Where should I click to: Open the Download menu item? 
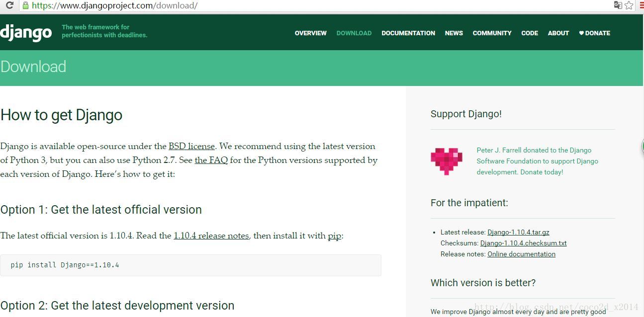pyautogui.click(x=354, y=33)
